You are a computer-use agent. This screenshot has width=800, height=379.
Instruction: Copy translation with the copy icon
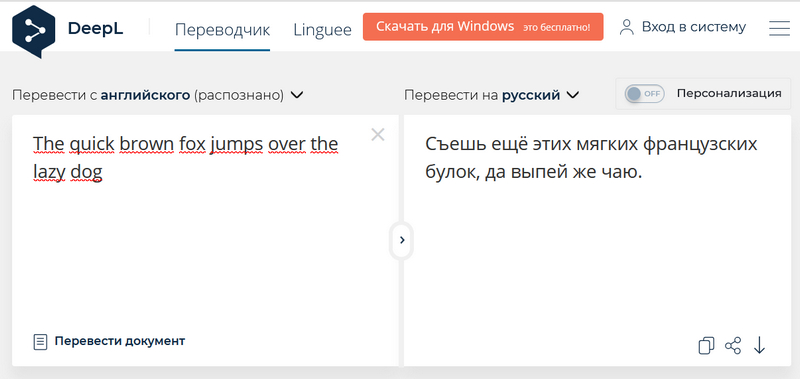tap(706, 345)
